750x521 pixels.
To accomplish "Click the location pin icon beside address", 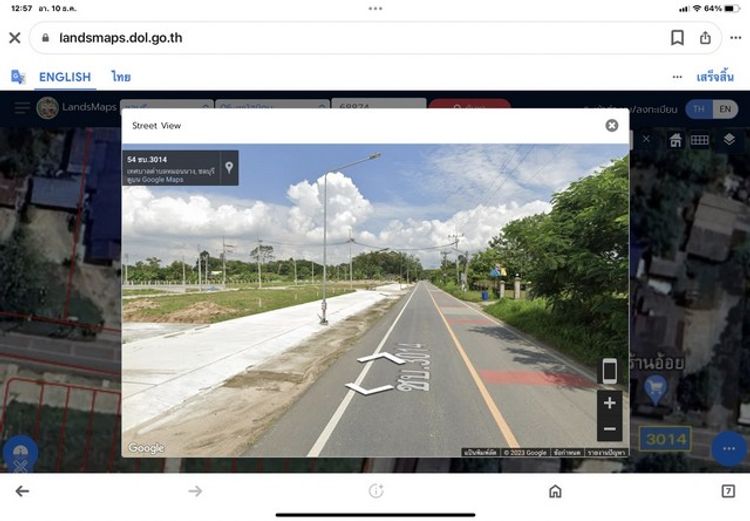I will coord(229,167).
